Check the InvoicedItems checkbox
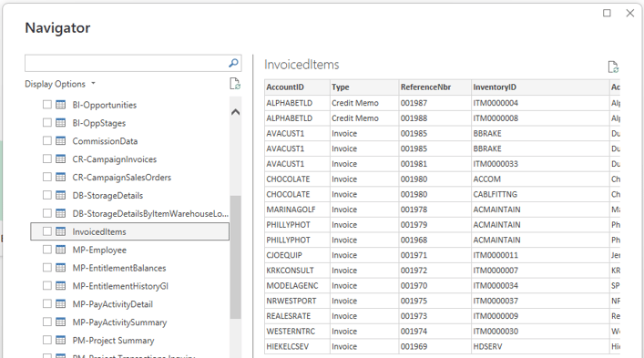This screenshot has height=358, width=644. [47, 231]
